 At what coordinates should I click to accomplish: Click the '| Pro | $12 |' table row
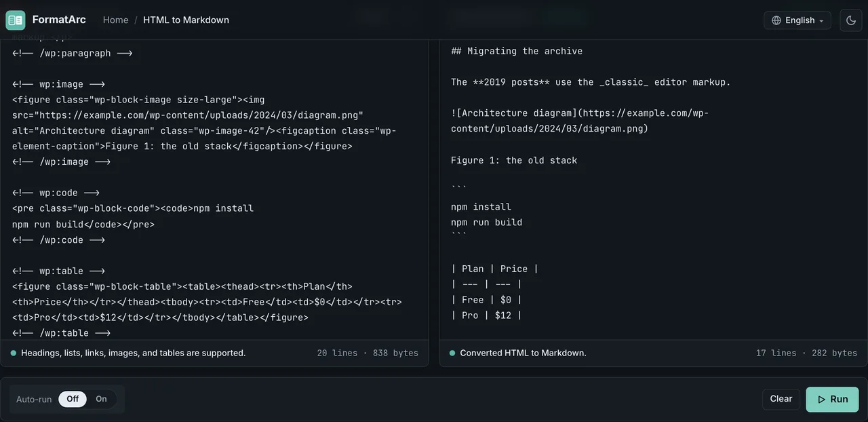[x=487, y=315]
